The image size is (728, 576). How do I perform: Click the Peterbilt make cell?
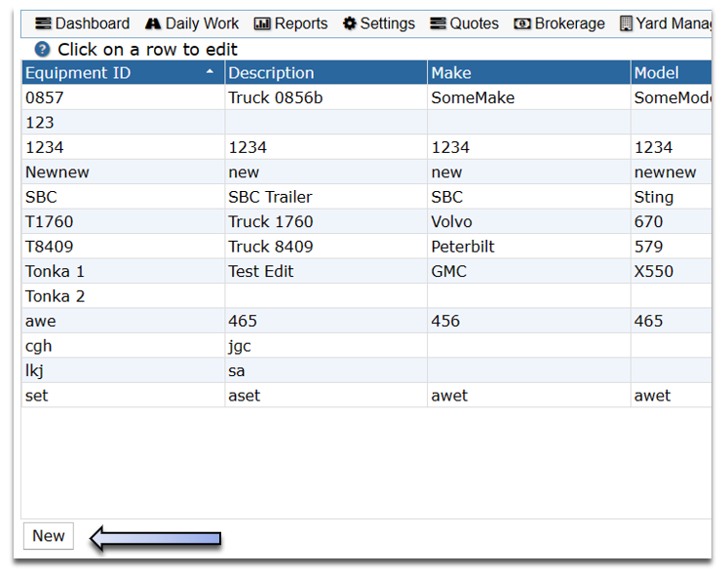(x=529, y=247)
